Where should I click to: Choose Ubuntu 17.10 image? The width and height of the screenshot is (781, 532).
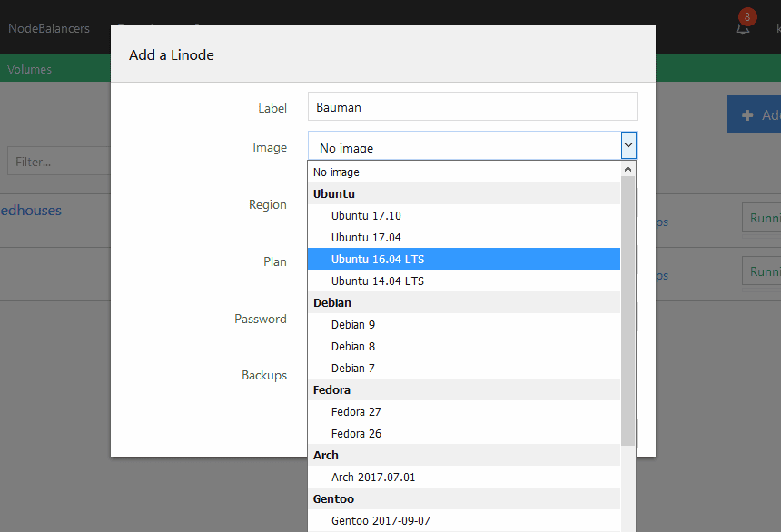point(464,216)
